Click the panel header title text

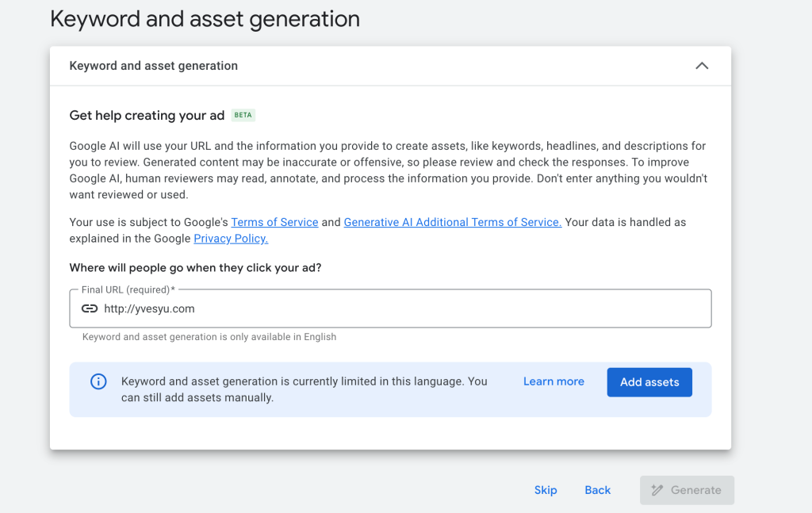(x=153, y=66)
